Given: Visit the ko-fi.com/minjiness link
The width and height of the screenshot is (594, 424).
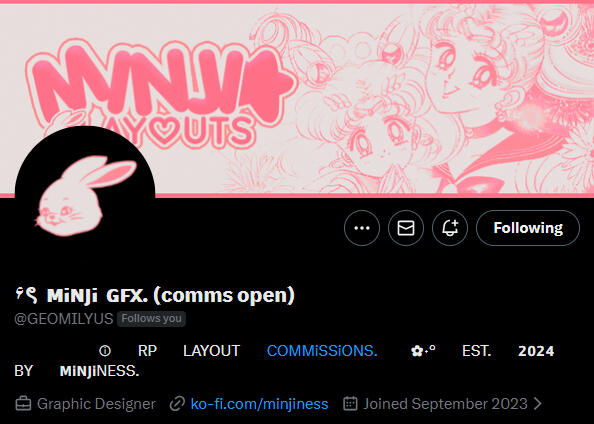Looking at the screenshot, I should point(259,404).
